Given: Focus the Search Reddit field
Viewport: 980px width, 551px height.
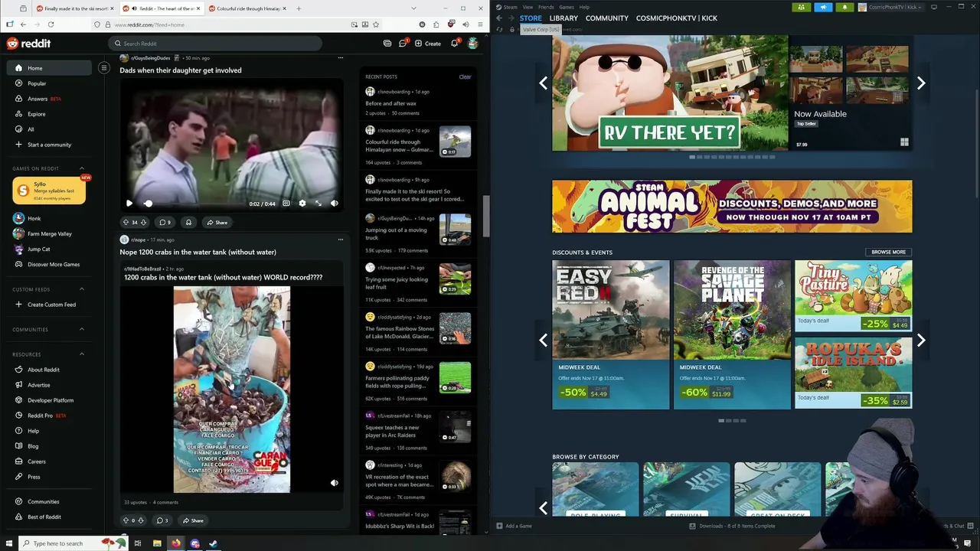Looking at the screenshot, I should (x=215, y=44).
